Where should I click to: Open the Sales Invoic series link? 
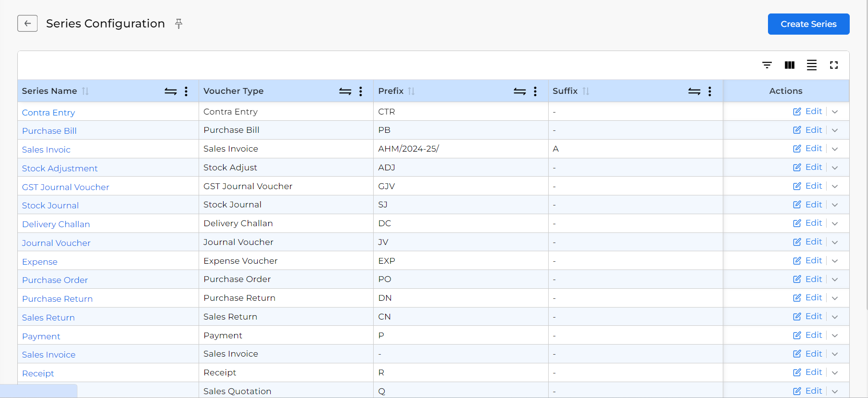coord(46,150)
